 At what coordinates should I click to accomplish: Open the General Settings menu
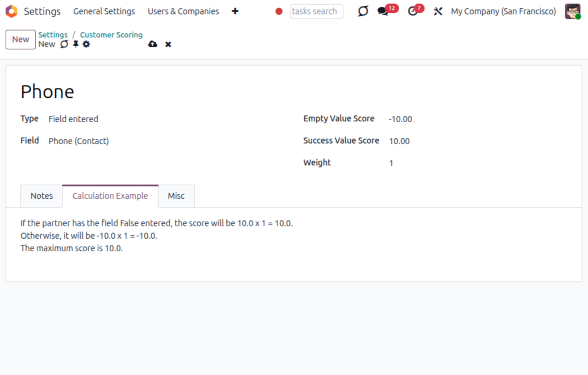point(104,11)
